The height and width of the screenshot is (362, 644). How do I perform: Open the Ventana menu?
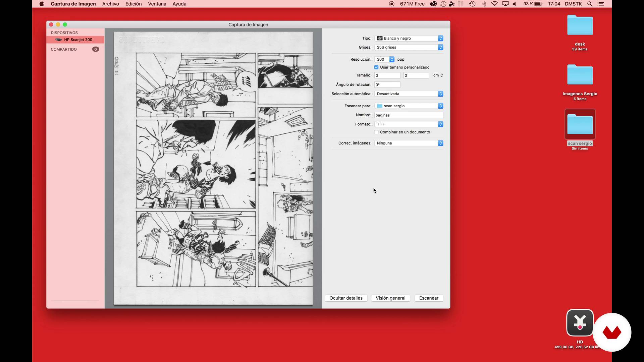tap(157, 4)
